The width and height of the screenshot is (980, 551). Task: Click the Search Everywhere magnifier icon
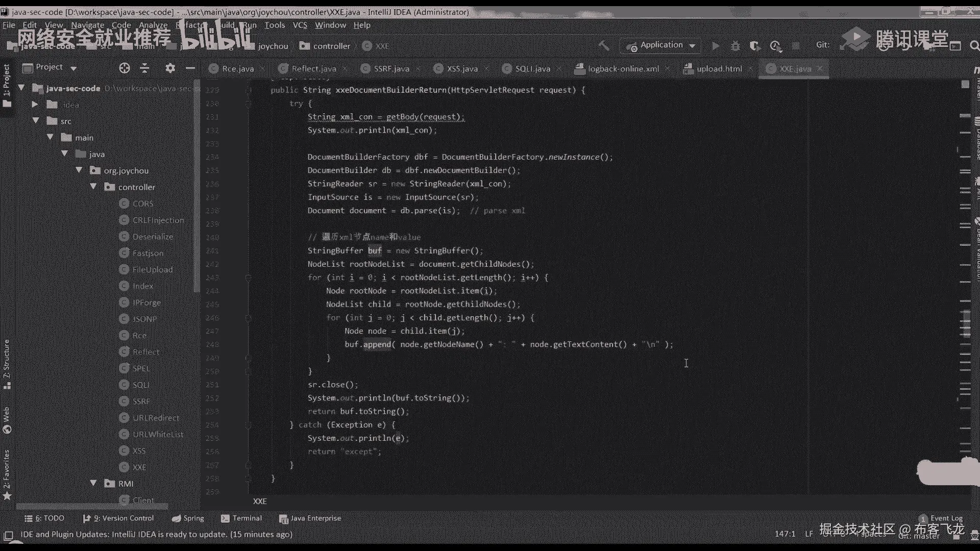coord(974,46)
